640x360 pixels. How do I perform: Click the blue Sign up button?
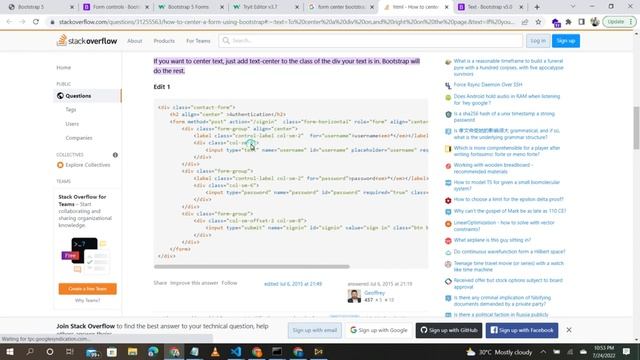(566, 40)
